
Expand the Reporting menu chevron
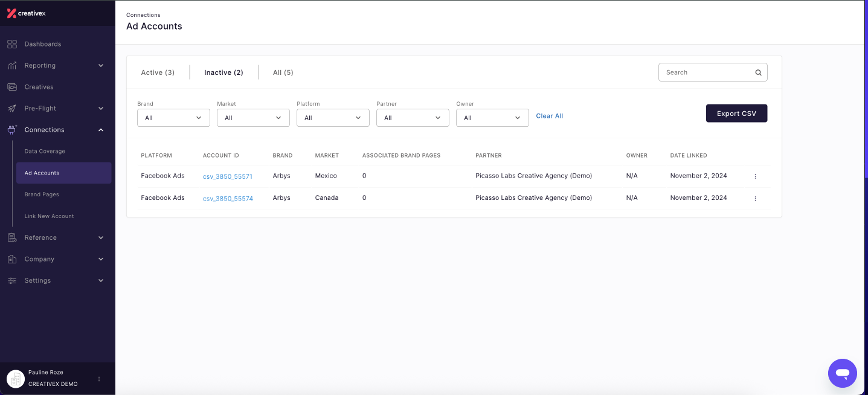click(x=101, y=65)
